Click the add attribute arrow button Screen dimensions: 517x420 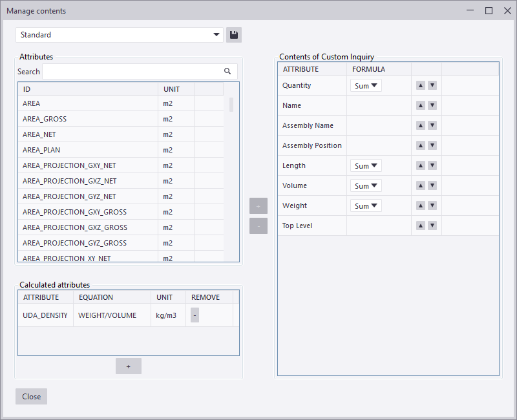click(258, 205)
